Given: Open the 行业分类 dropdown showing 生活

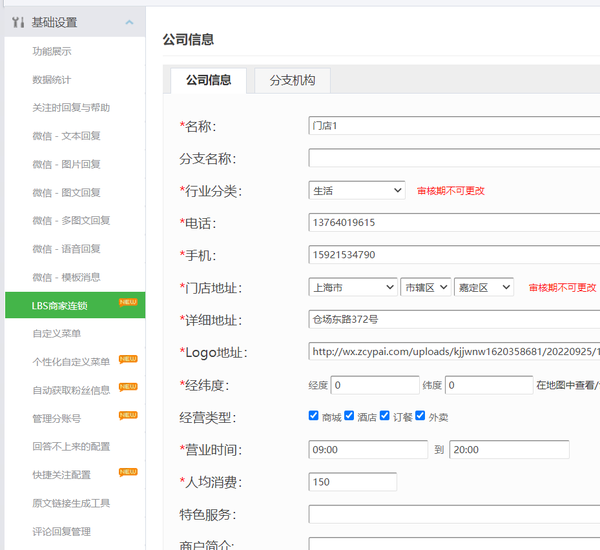Looking at the screenshot, I should [357, 190].
